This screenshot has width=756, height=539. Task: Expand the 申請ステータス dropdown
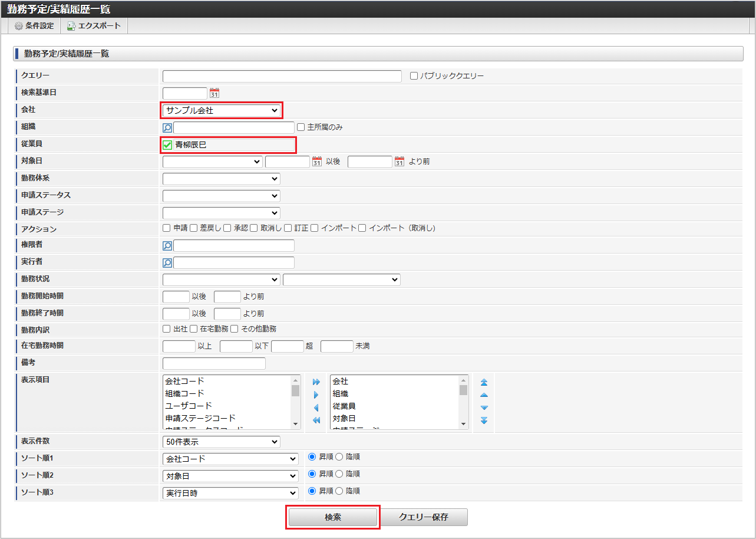221,196
